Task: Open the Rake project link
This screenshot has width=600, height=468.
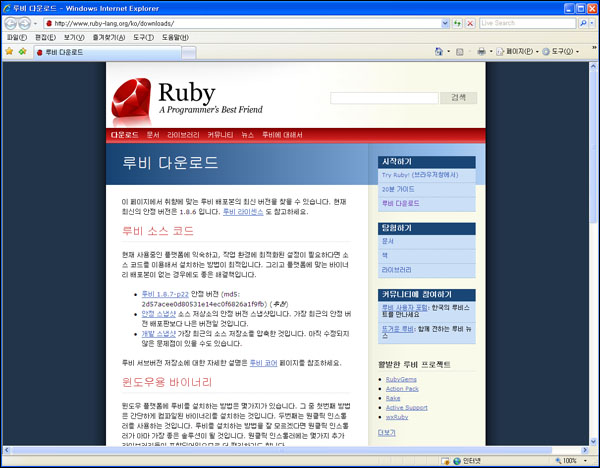Action: 393,398
